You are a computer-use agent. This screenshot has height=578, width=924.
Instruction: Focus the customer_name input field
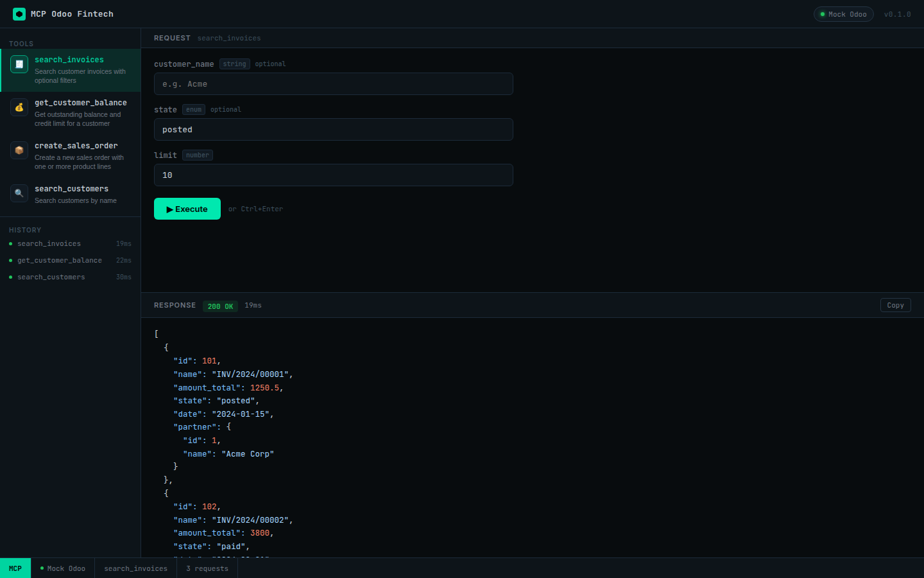[x=334, y=84]
